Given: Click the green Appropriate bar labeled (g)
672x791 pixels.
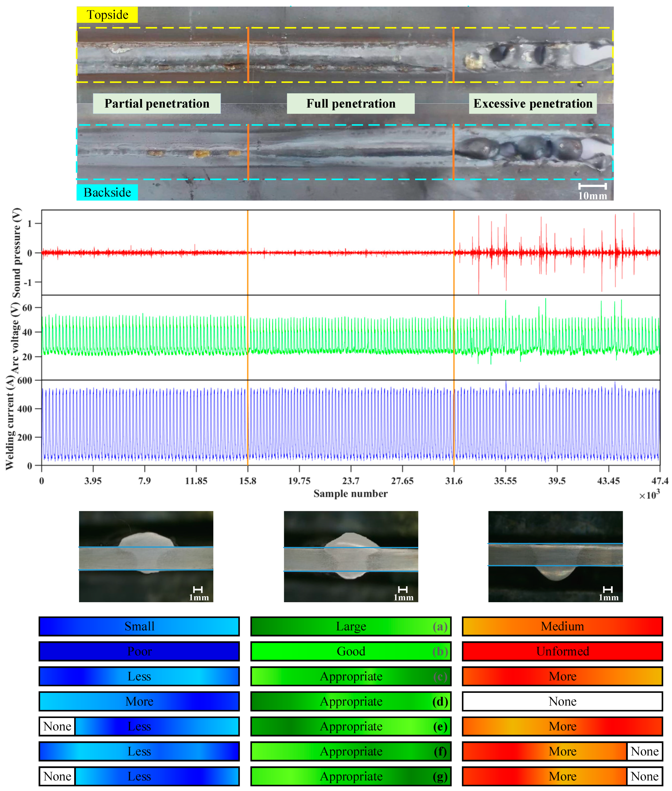Looking at the screenshot, I should pyautogui.click(x=351, y=777).
